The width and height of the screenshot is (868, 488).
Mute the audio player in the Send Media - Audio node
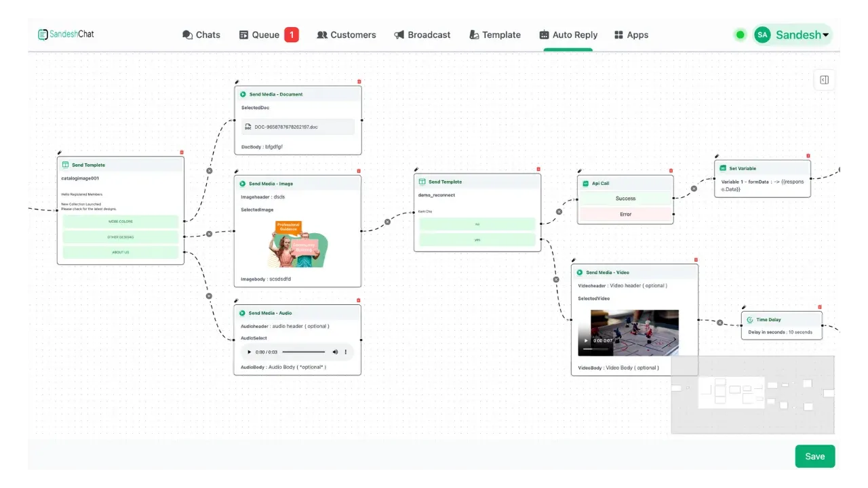click(x=334, y=352)
